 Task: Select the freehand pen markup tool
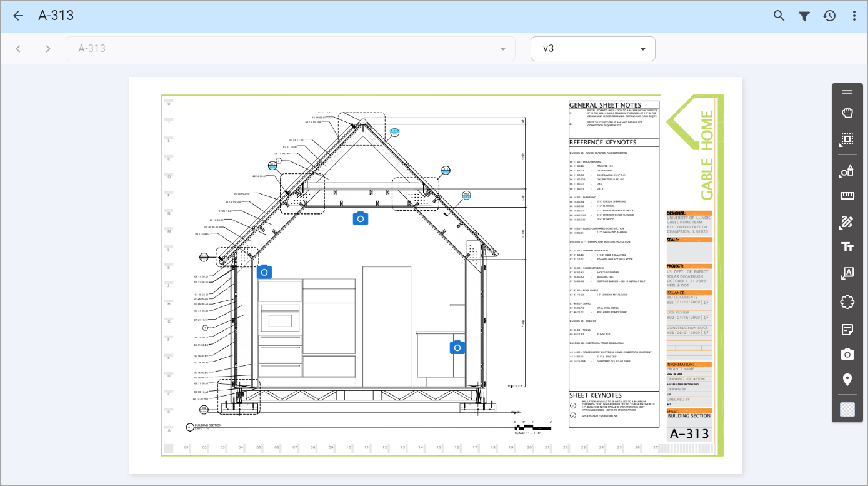point(847,221)
